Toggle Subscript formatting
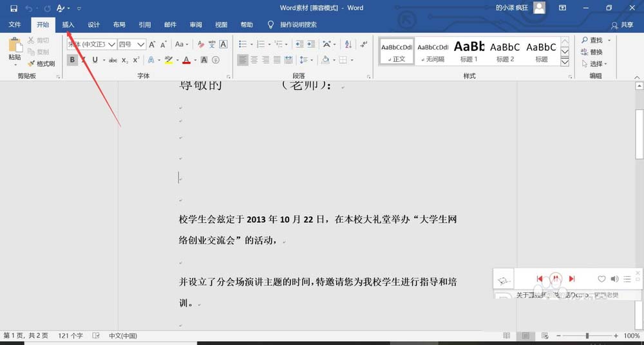644x345 pixels. (x=125, y=61)
